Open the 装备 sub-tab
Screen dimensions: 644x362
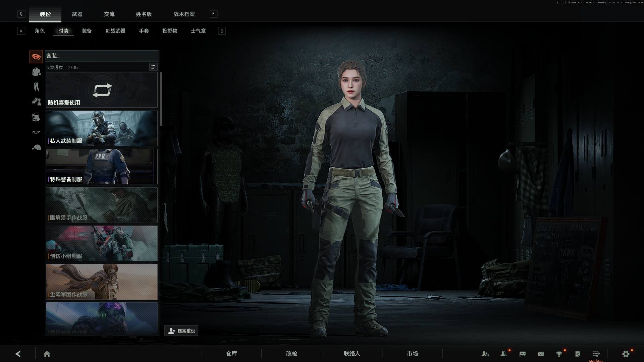(x=87, y=31)
